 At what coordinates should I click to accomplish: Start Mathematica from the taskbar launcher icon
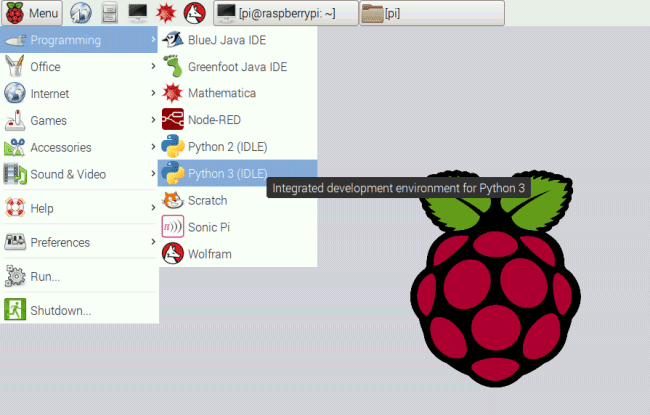(x=166, y=13)
